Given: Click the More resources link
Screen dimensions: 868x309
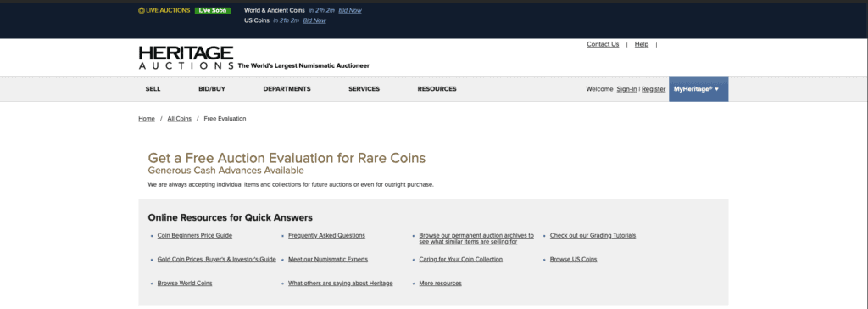Looking at the screenshot, I should (x=440, y=284).
